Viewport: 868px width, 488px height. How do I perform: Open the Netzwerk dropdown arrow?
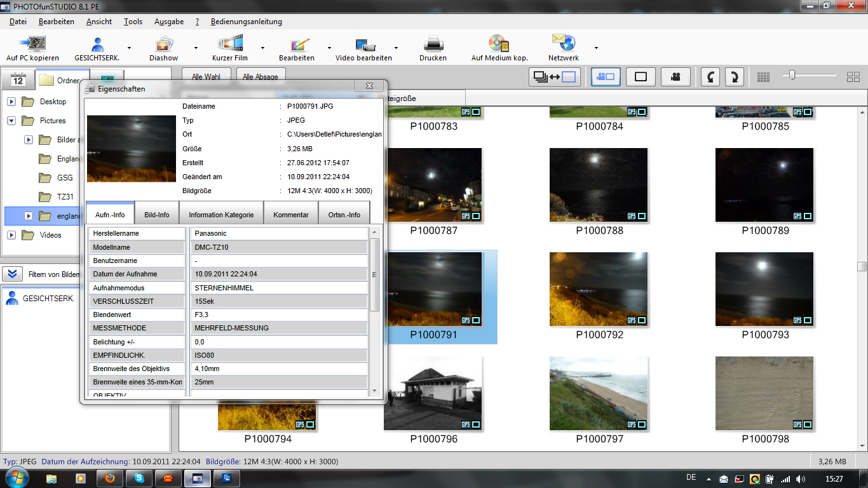coord(596,48)
